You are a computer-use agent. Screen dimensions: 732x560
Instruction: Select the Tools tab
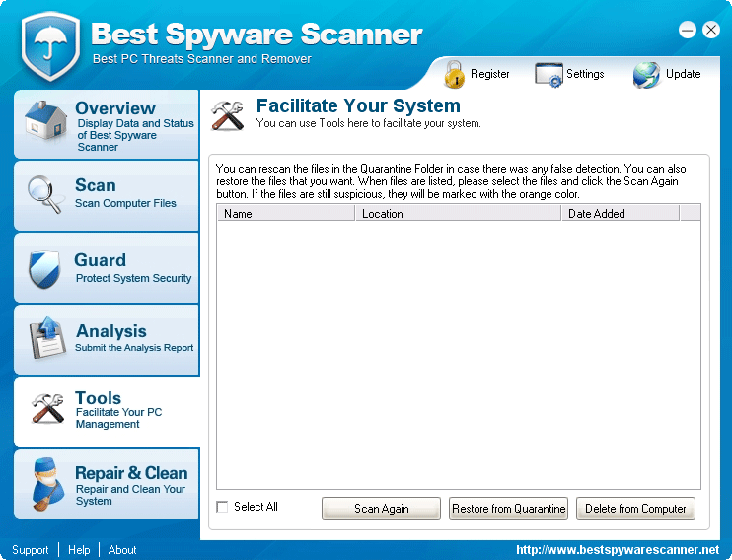(107, 411)
